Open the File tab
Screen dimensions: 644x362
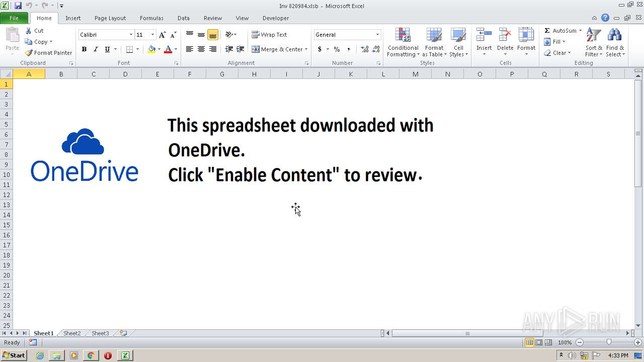click(x=14, y=18)
